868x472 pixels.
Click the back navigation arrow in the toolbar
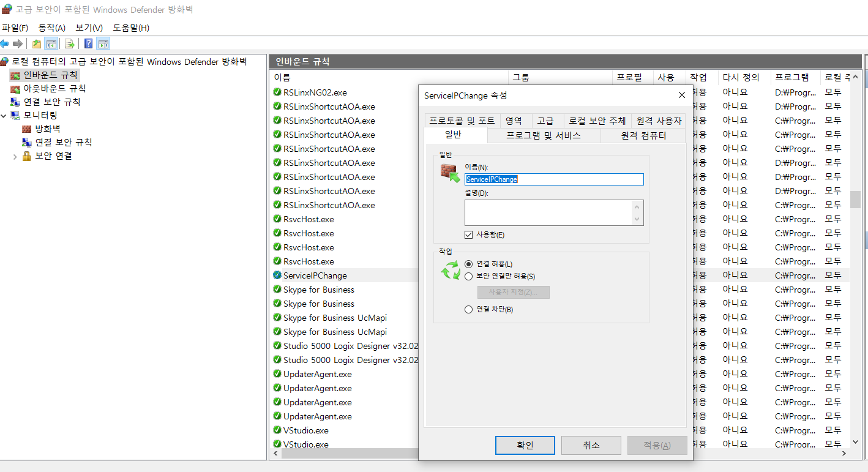coord(6,43)
